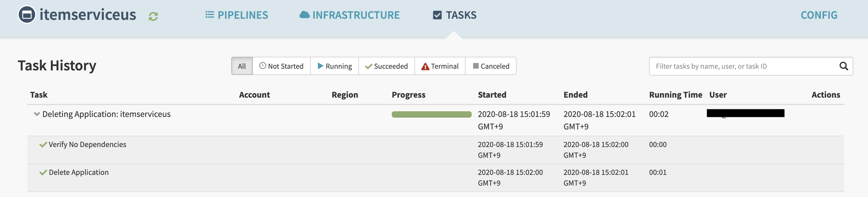Screen dimensions: 868x197
Task: Filter tasks by Succeeded status
Action: 386,66
